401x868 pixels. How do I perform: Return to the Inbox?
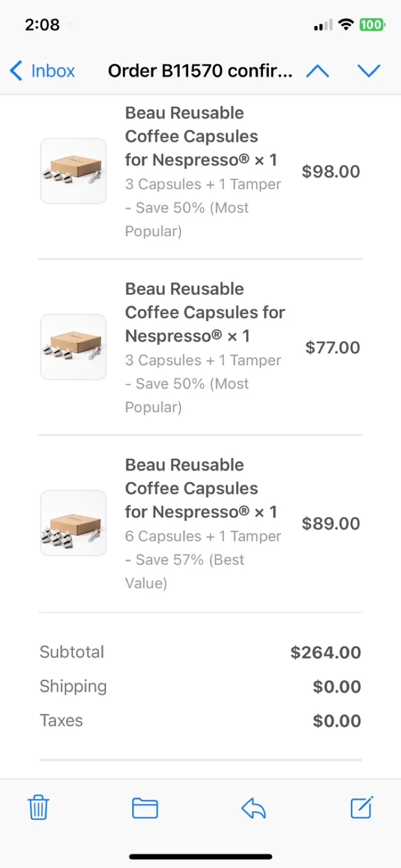coord(42,71)
